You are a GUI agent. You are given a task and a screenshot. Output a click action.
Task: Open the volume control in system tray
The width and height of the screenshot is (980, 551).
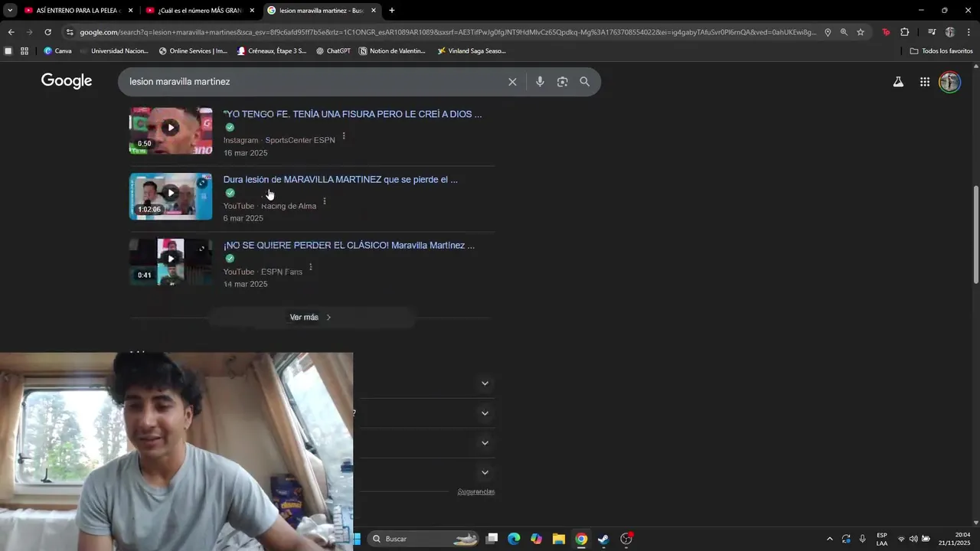(913, 539)
